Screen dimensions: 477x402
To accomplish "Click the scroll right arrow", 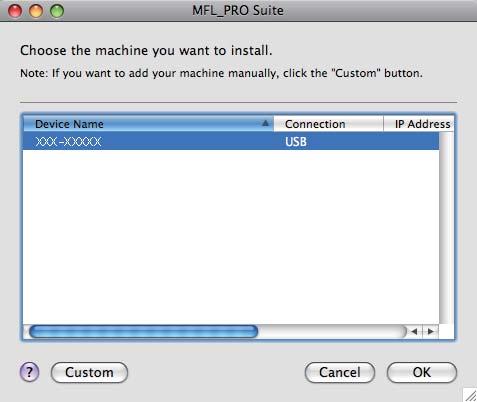I will pyautogui.click(x=431, y=331).
